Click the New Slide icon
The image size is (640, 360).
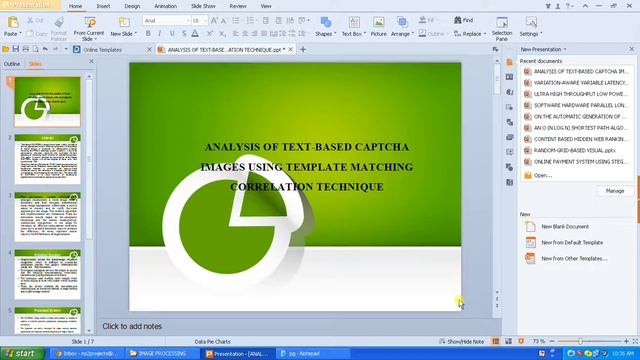124,22
